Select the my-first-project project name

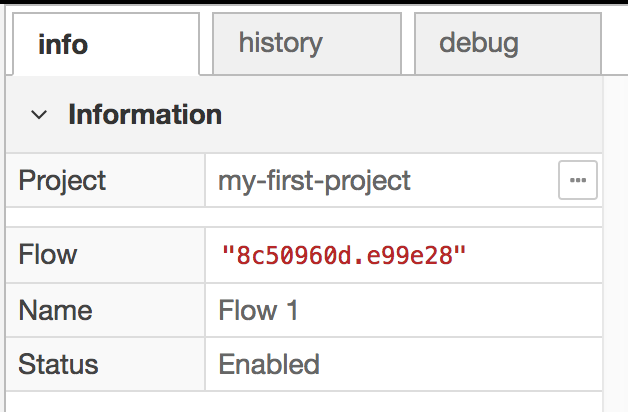(314, 181)
